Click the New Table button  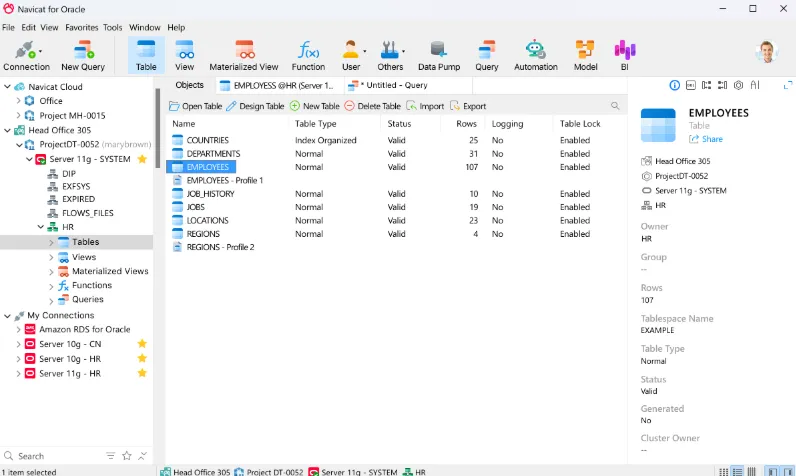[314, 106]
